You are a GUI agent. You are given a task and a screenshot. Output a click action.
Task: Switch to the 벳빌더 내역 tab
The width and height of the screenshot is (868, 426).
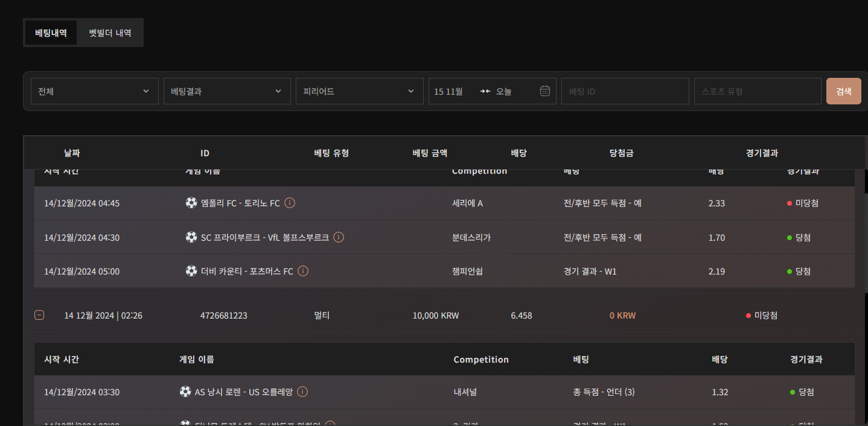tap(110, 33)
